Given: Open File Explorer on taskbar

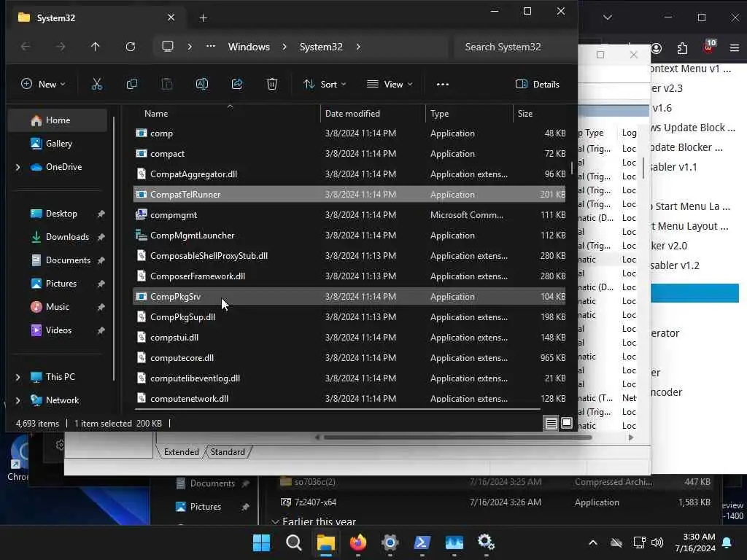Looking at the screenshot, I should [x=326, y=542].
